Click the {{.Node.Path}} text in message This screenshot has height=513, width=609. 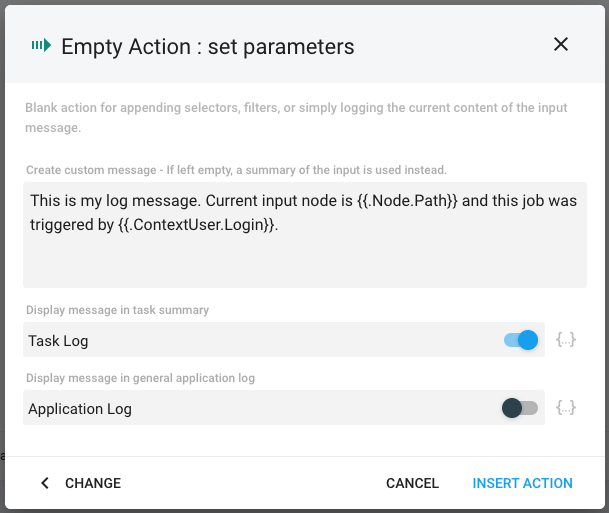(407, 201)
